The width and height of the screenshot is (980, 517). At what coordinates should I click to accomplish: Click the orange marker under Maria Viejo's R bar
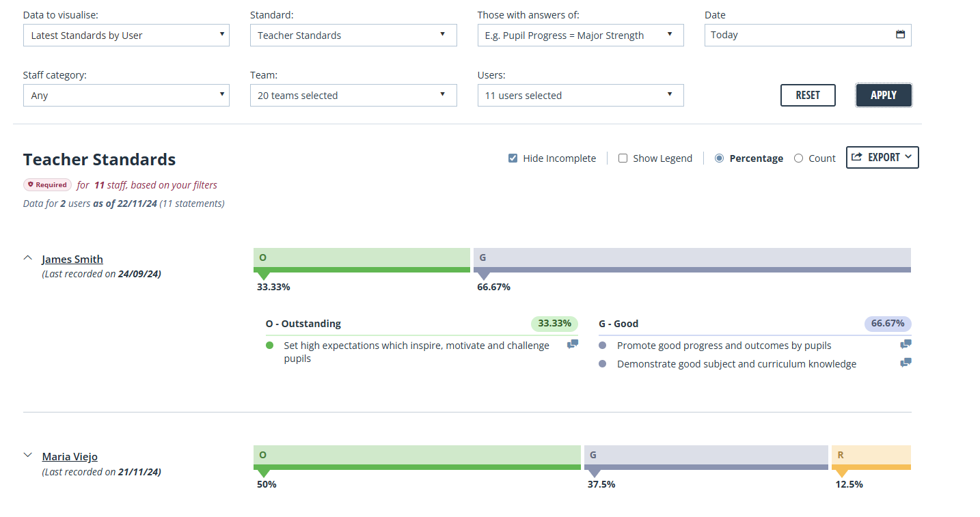tap(841, 473)
